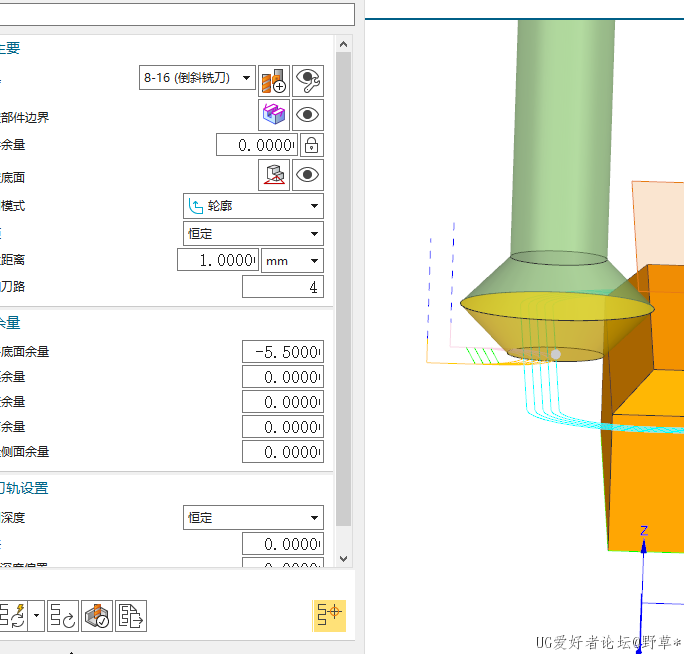The height and width of the screenshot is (654, 684).
Task: Click the scroll up arrow of dialog
Action: point(343,45)
